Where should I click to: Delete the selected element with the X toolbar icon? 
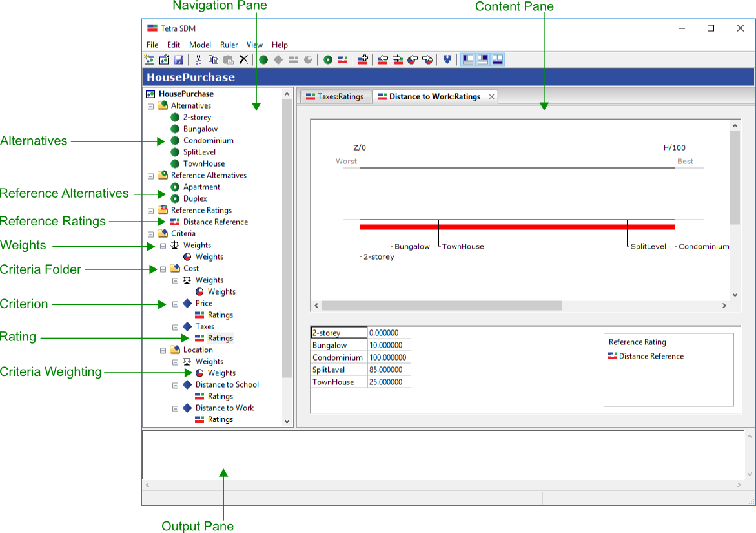pyautogui.click(x=244, y=59)
